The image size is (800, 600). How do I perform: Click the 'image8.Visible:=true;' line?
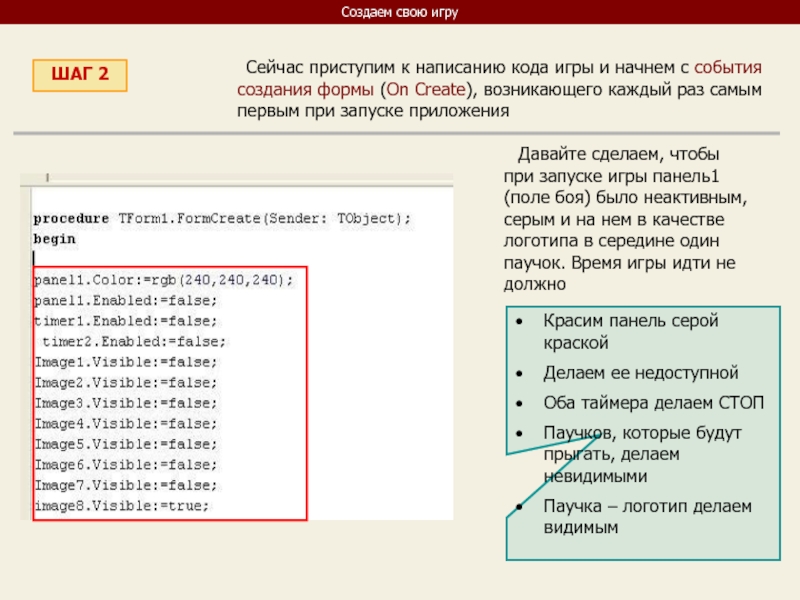(x=121, y=506)
